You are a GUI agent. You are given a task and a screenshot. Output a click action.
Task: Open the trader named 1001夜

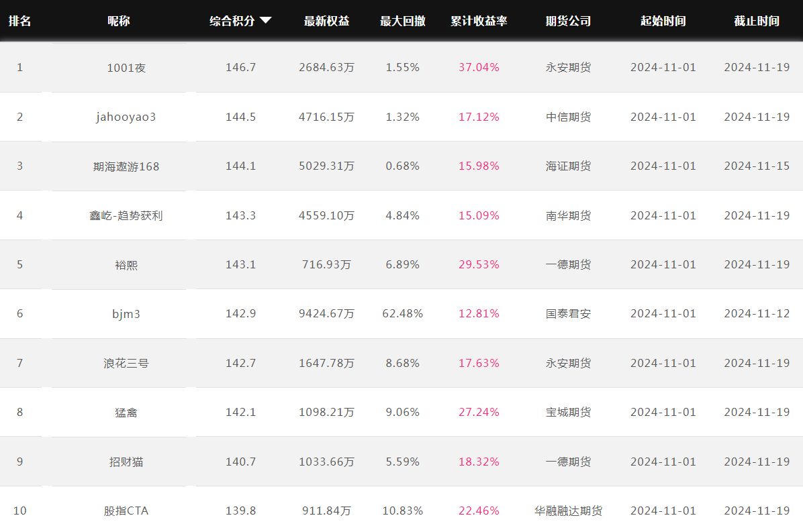pos(126,68)
